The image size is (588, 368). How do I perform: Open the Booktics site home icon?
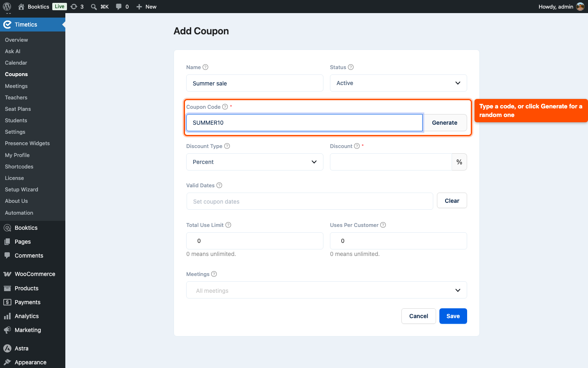pyautogui.click(x=22, y=7)
